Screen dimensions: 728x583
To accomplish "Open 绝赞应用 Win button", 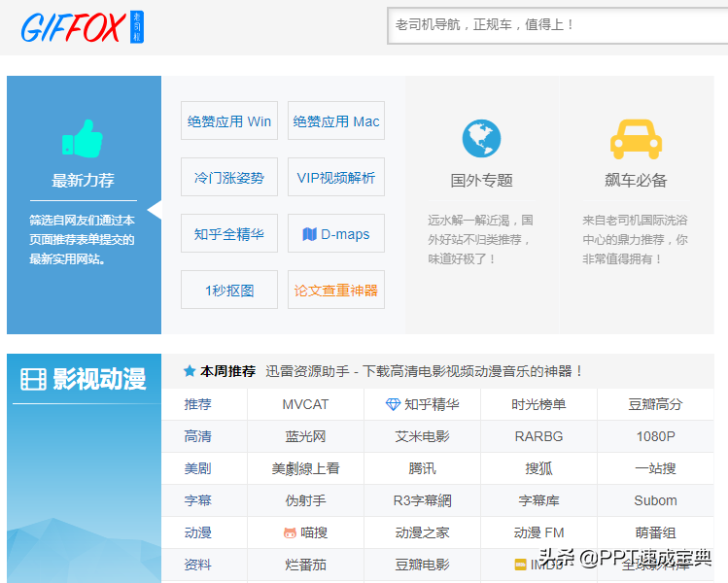I will 229,121.
